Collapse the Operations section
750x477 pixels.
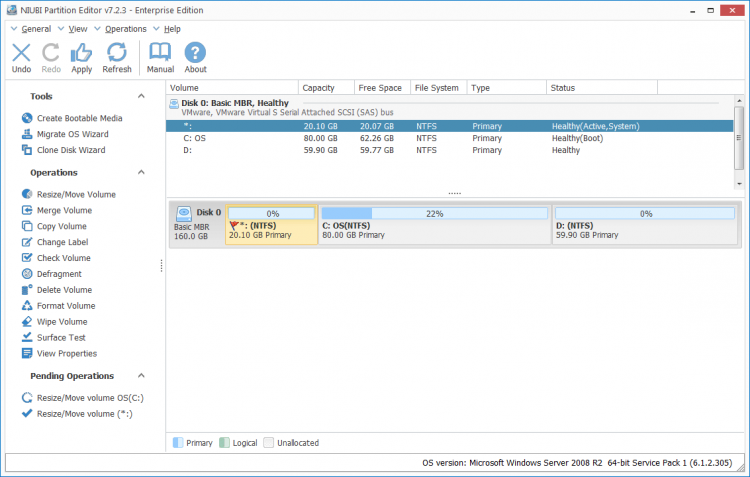[141, 172]
